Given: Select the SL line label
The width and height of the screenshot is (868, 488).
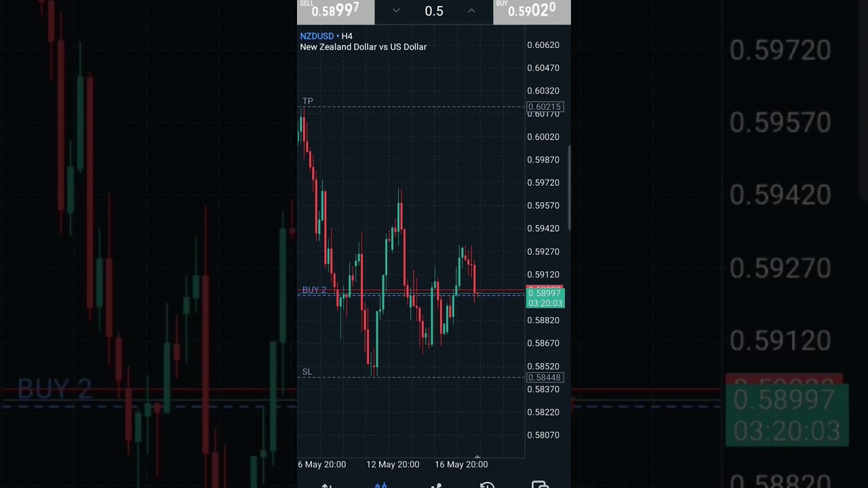Looking at the screenshot, I should (307, 372).
